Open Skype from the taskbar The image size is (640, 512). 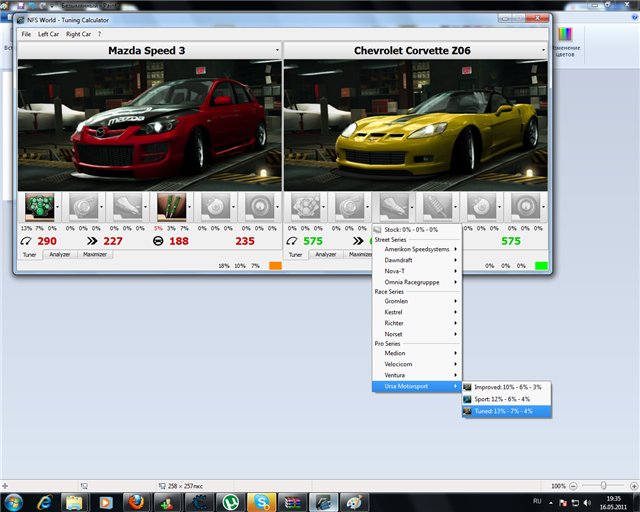261,502
